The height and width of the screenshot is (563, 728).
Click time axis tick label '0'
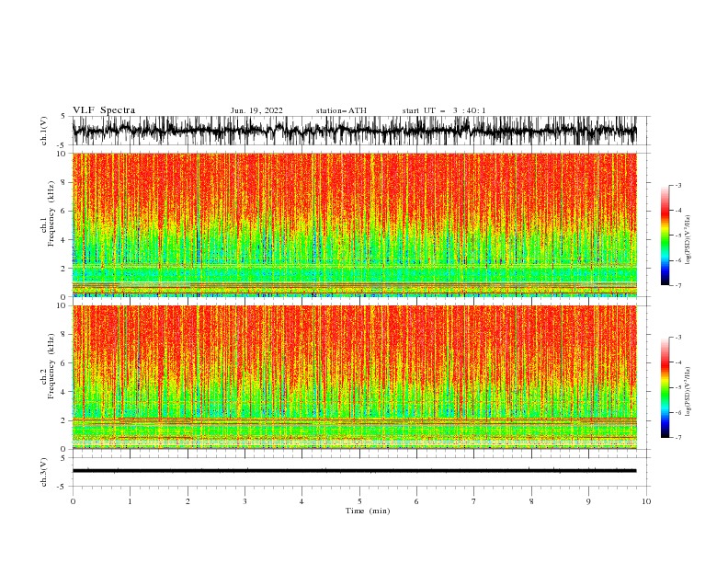pyautogui.click(x=73, y=501)
